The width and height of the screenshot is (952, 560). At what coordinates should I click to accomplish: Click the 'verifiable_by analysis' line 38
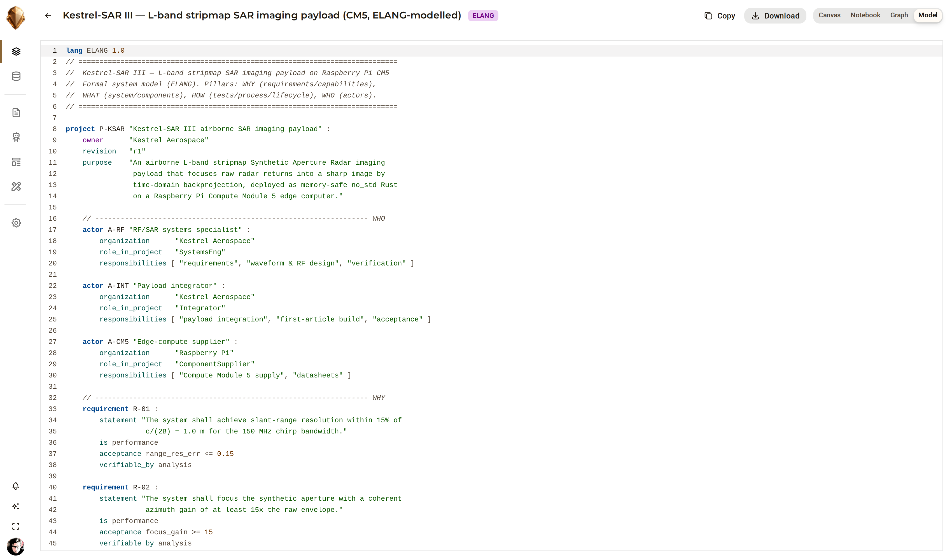pos(145,465)
